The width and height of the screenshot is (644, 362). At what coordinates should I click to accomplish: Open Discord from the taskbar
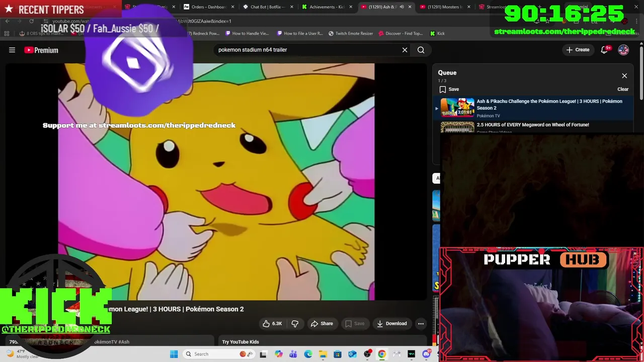click(427, 354)
